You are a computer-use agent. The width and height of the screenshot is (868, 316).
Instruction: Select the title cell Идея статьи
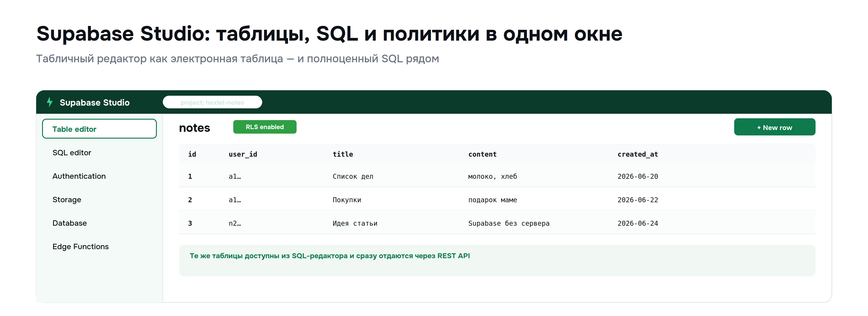click(355, 223)
